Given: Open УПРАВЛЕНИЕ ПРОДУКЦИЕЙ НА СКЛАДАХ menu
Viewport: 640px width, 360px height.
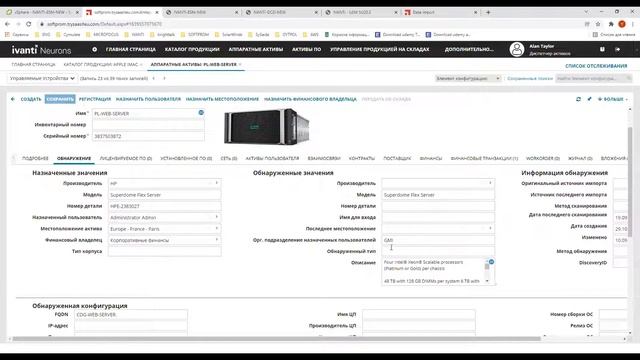Looking at the screenshot, I should click(x=380, y=49).
